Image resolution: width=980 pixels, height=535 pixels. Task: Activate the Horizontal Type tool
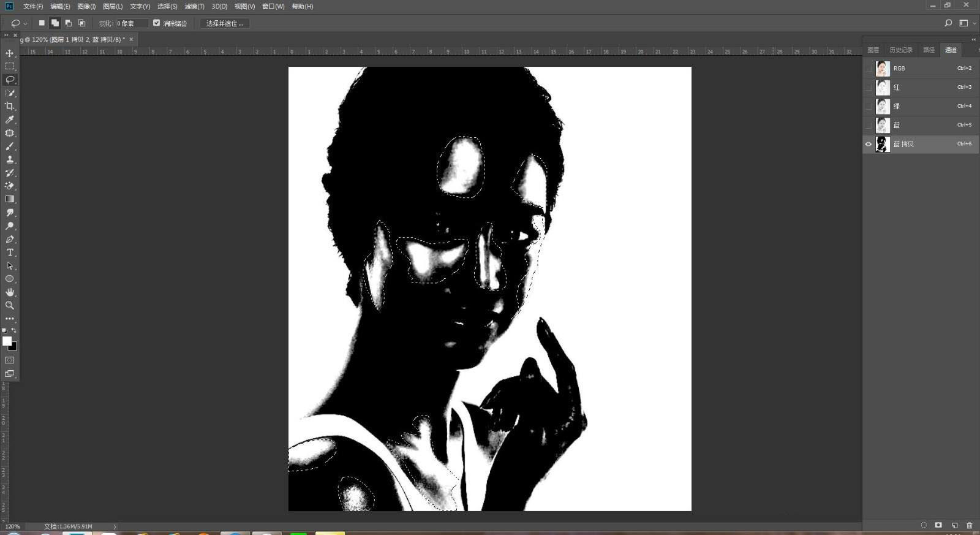click(10, 252)
